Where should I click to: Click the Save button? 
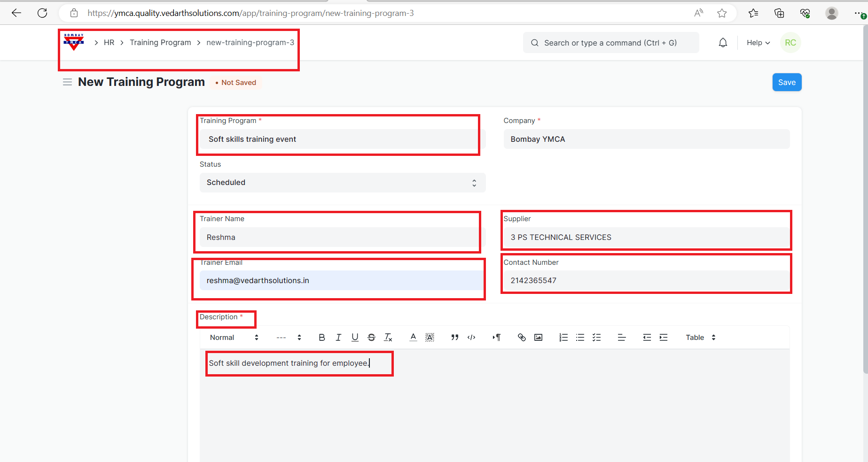click(x=787, y=83)
